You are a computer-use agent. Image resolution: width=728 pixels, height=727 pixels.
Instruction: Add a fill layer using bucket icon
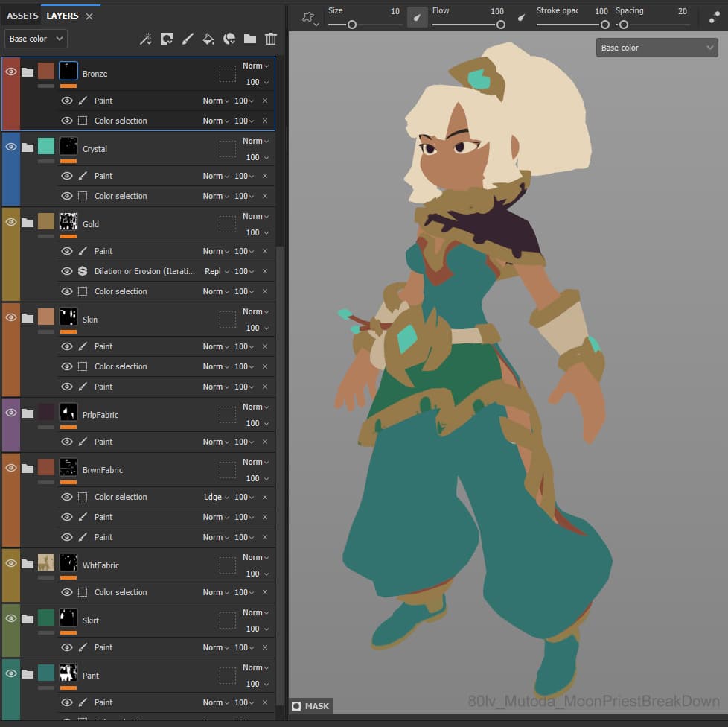[208, 39]
